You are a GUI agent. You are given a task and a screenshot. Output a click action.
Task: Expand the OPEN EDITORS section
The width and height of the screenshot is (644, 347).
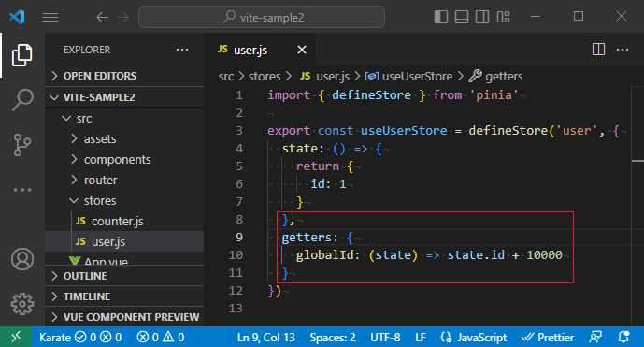[x=124, y=76]
